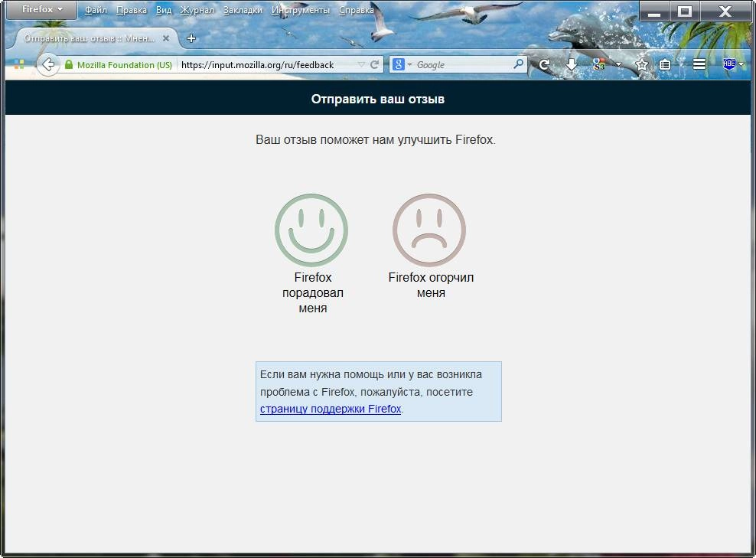Click the colorful Windows-logo icon left of Back
This screenshot has height=558, width=756.
point(19,64)
